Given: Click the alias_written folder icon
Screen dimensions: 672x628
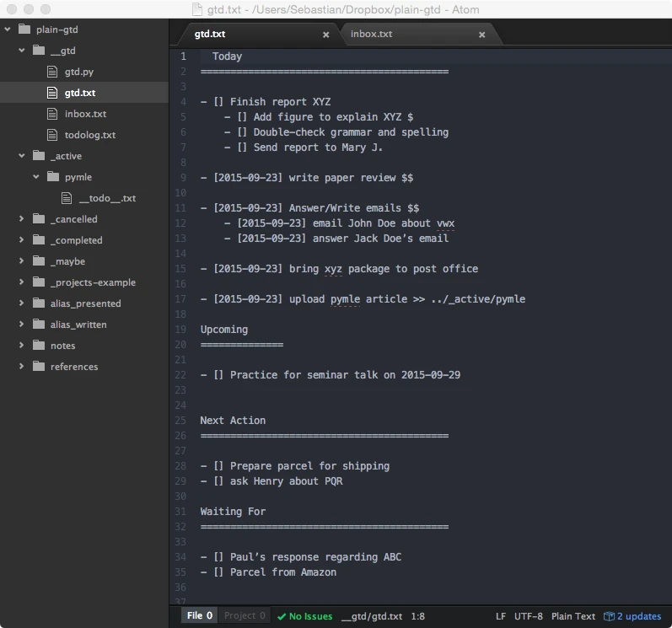Looking at the screenshot, I should 39,325.
